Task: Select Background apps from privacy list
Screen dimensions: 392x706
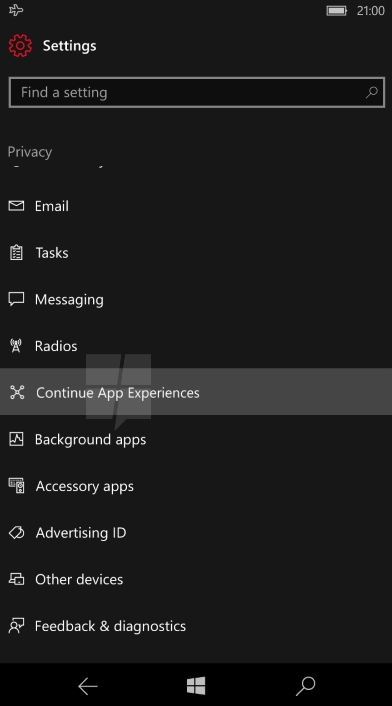Action: pos(196,439)
